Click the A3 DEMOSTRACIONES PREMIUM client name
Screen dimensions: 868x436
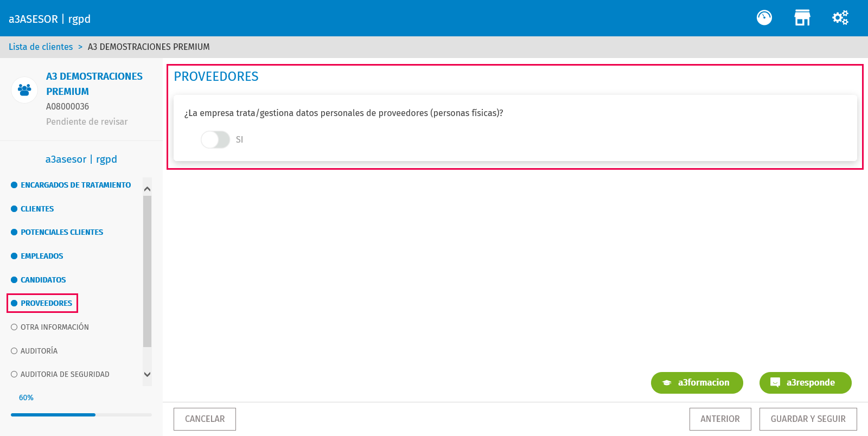coord(94,84)
